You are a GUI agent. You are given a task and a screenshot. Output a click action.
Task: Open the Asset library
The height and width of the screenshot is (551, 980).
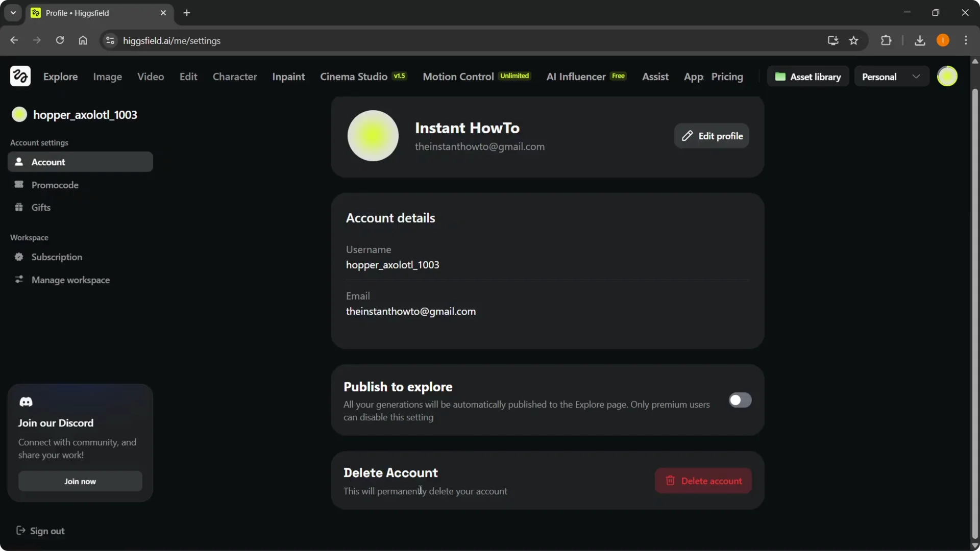click(x=808, y=76)
